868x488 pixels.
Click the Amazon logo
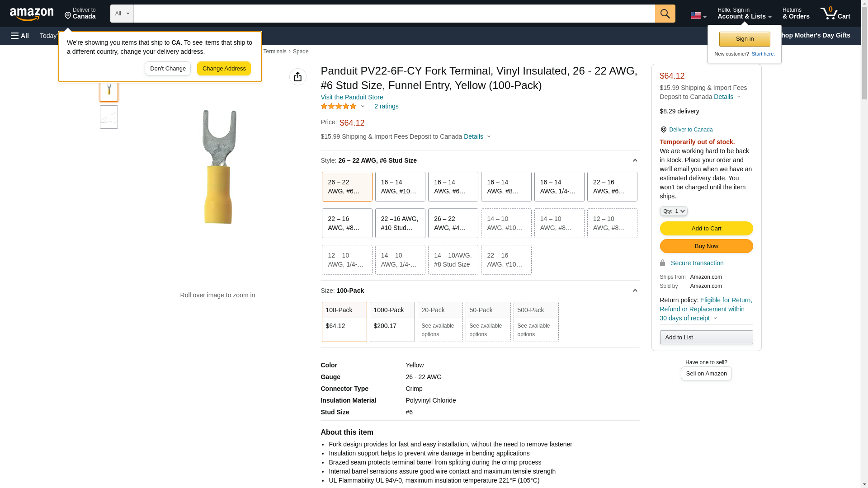32,14
